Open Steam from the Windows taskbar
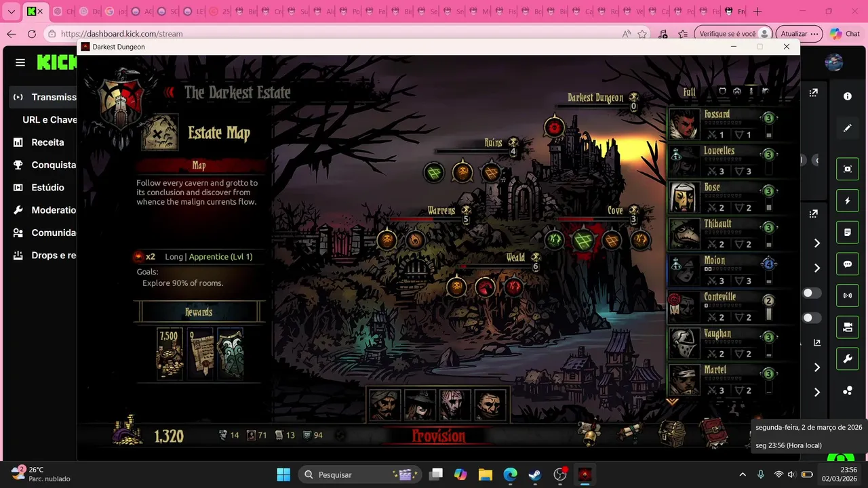Viewport: 868px width, 488px height. 535,474
